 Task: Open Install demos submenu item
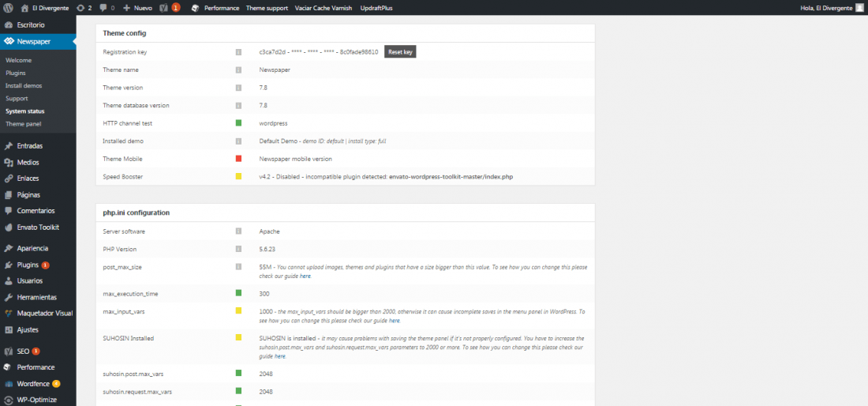pos(24,86)
